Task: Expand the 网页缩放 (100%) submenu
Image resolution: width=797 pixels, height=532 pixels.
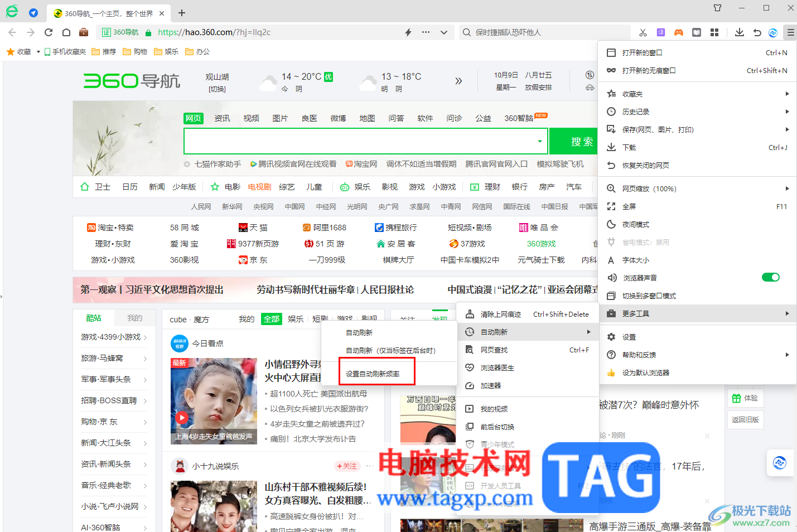Action: 787,188
